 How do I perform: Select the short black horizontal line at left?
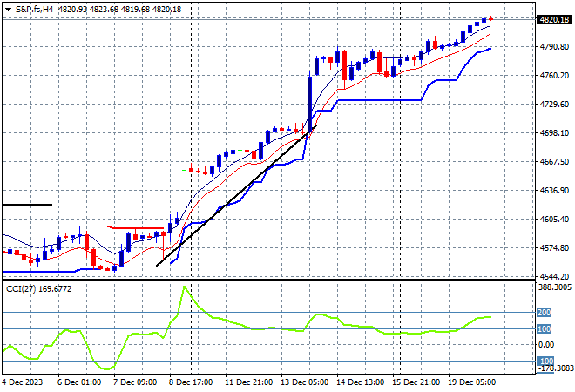tap(27, 205)
